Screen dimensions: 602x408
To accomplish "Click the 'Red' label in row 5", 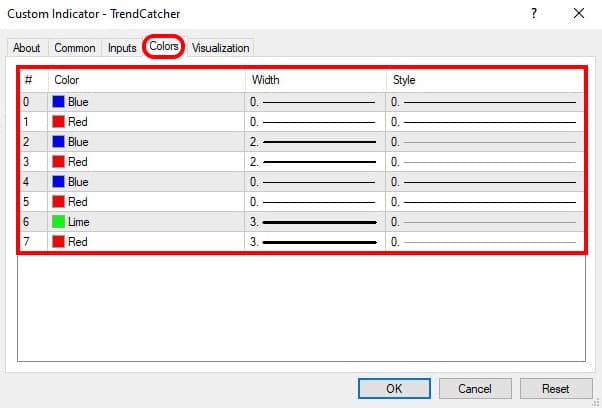I will [x=78, y=202].
